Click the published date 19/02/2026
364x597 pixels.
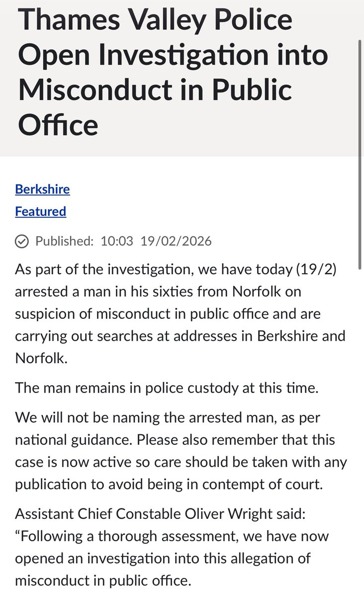176,241
